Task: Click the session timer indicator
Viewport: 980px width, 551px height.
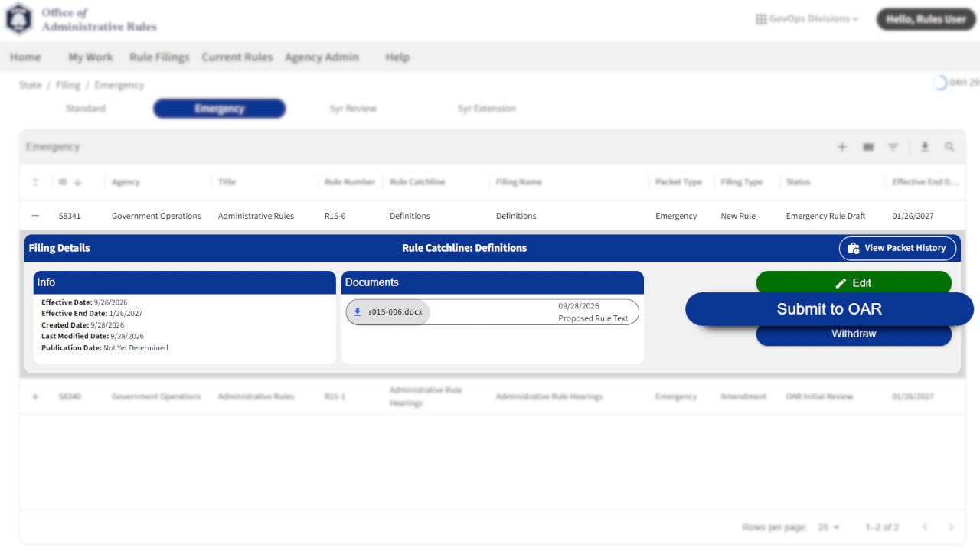Action: 956,83
